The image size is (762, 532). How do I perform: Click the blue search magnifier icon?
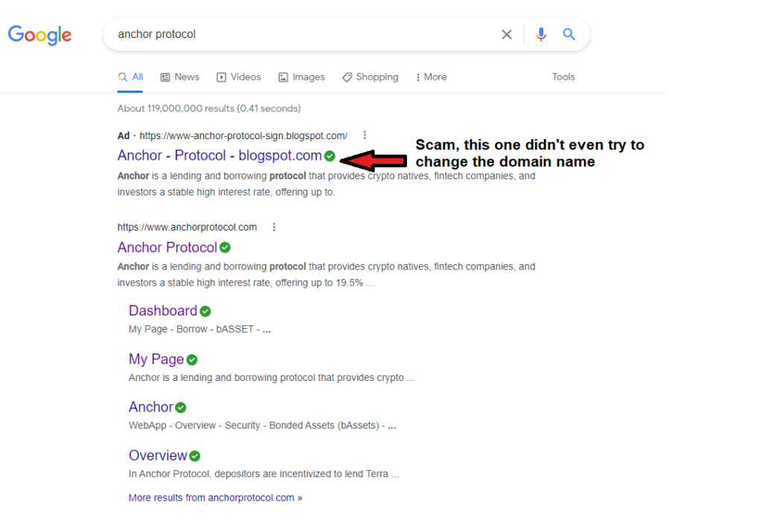click(569, 34)
